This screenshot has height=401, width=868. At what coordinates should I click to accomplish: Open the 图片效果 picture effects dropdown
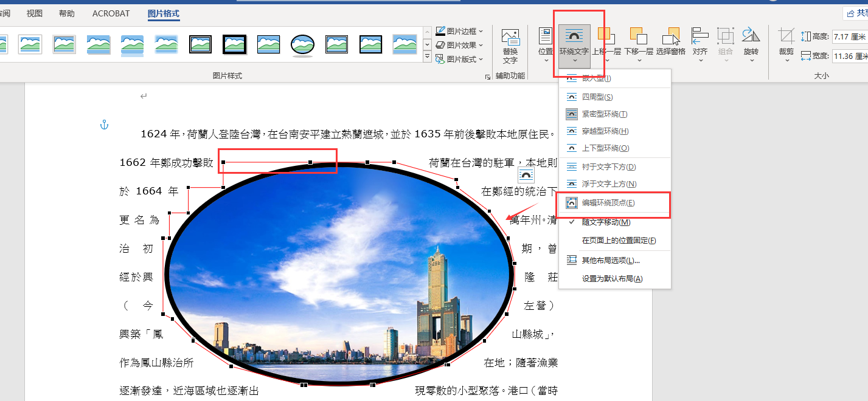tap(460, 45)
